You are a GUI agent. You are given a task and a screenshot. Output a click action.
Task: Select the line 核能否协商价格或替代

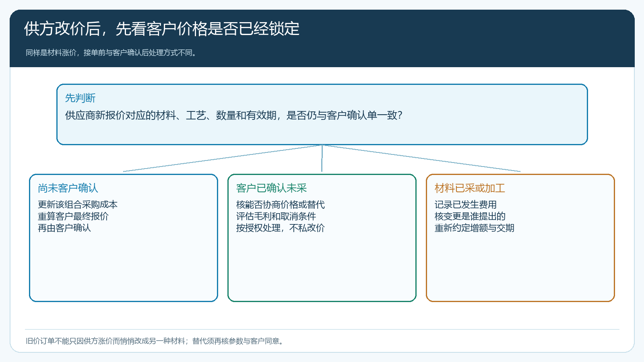[x=281, y=205]
